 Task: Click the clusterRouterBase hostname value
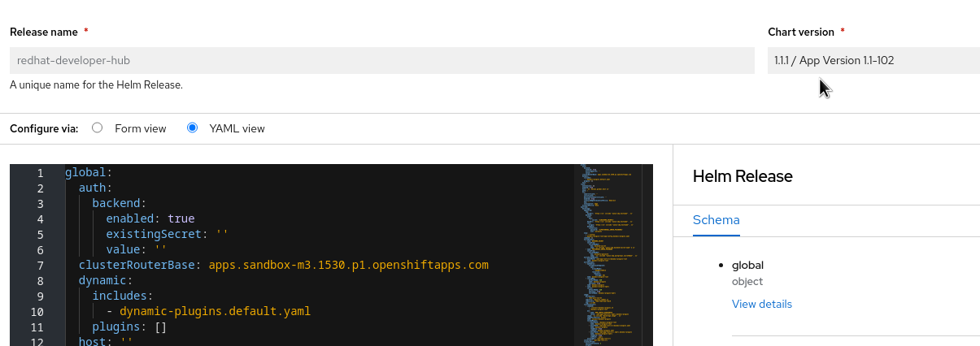[349, 265]
